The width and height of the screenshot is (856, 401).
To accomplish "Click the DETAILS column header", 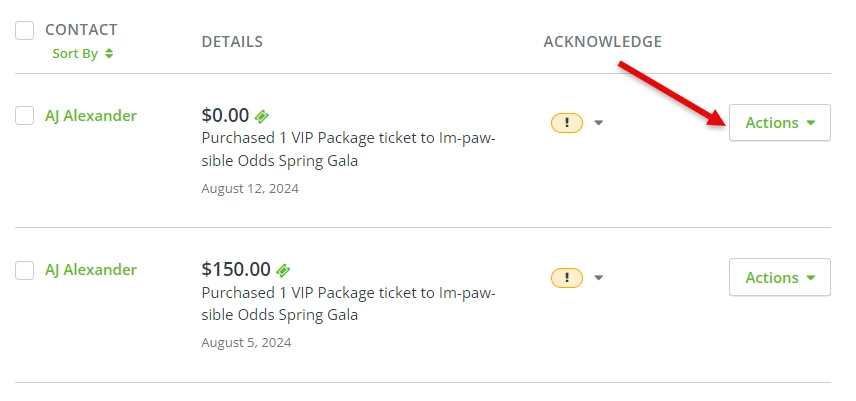I will (232, 42).
